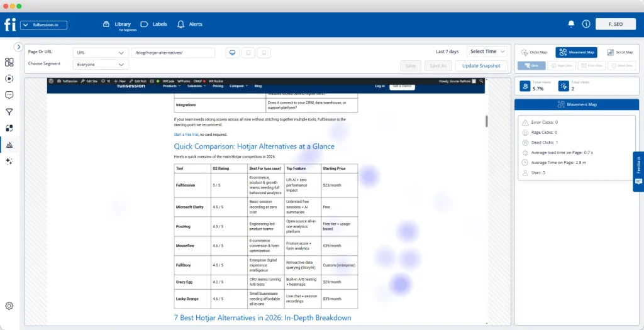Click the Total clicks cursor icon
Image resolution: width=644 pixels, height=330 pixels.
[563, 85]
